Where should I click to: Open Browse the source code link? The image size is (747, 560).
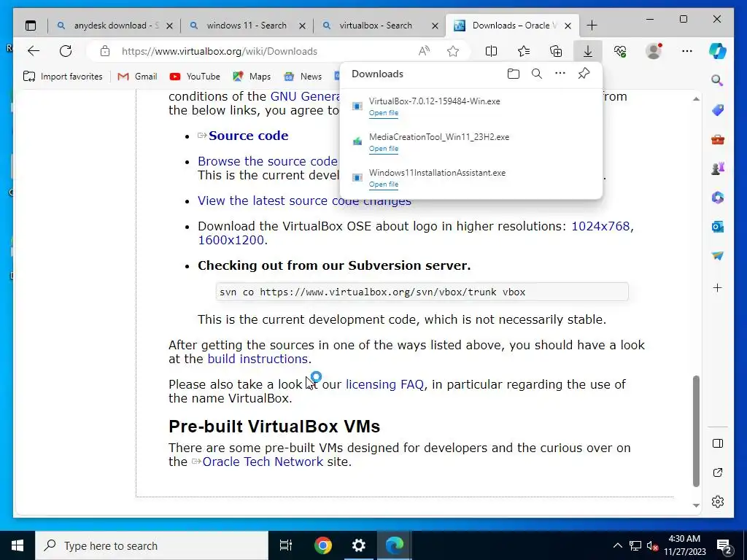(268, 161)
